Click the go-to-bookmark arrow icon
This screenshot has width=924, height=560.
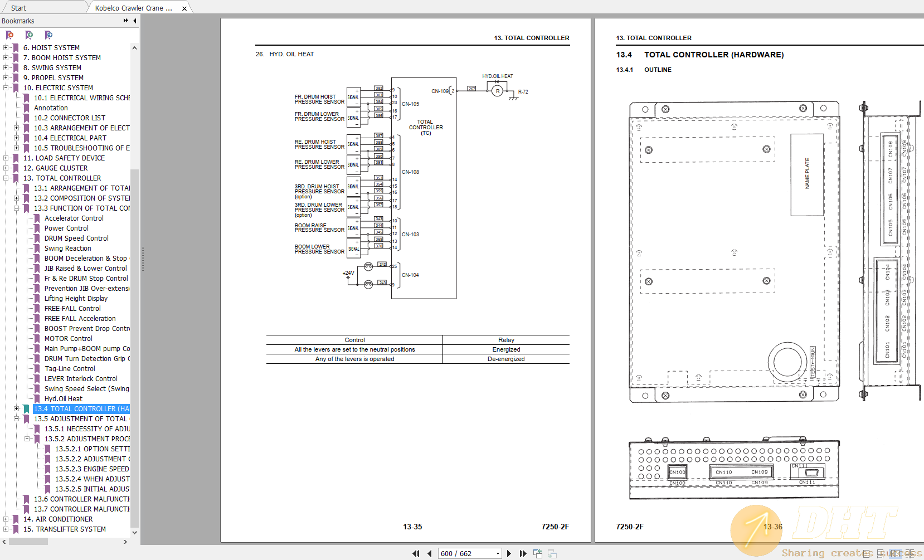(48, 35)
